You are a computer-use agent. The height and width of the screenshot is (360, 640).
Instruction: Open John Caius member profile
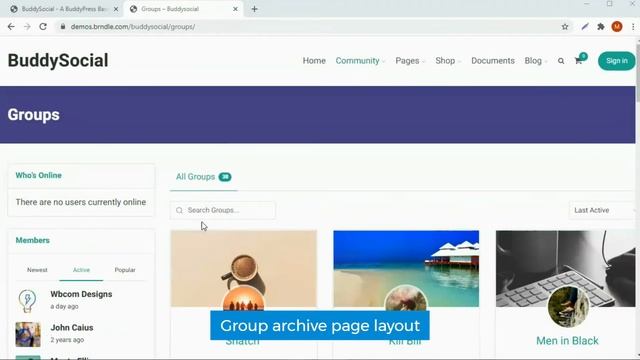(x=72, y=328)
